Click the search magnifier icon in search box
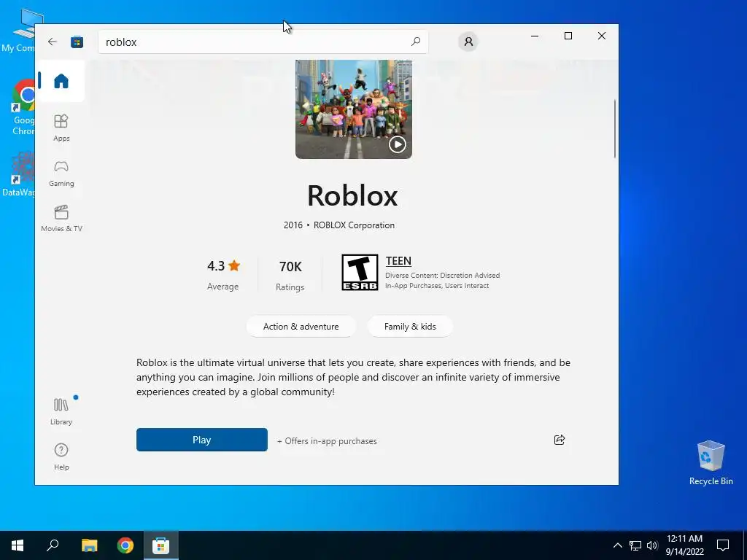The width and height of the screenshot is (747, 560). coord(416,42)
